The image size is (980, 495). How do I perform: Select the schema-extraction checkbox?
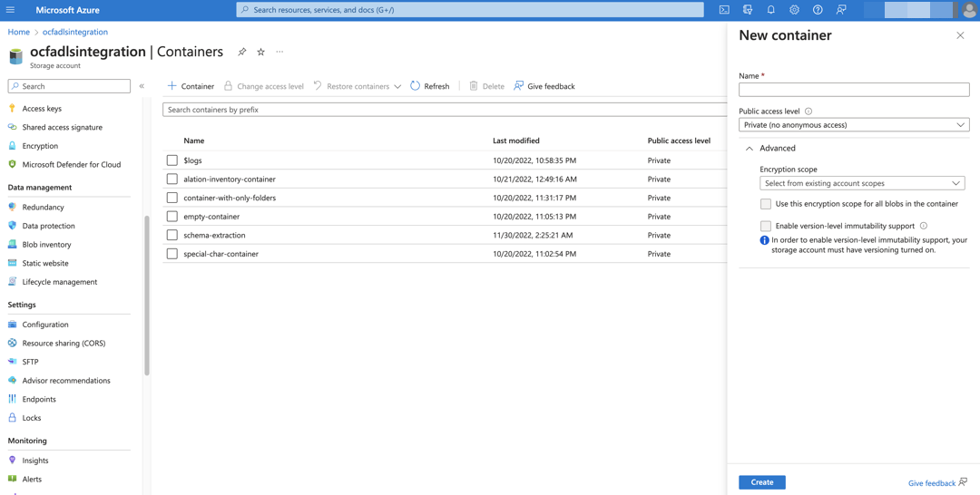pos(172,236)
